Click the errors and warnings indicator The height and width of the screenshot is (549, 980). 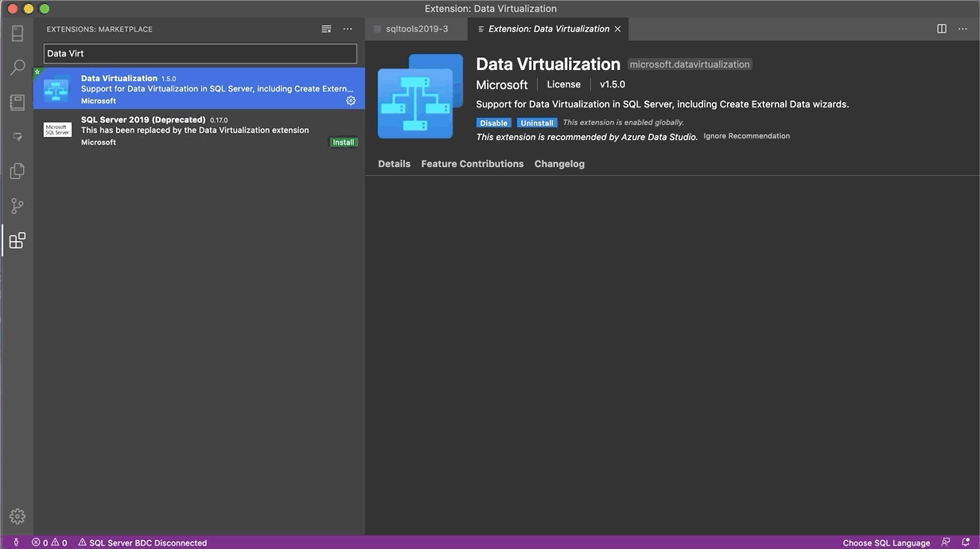49,542
